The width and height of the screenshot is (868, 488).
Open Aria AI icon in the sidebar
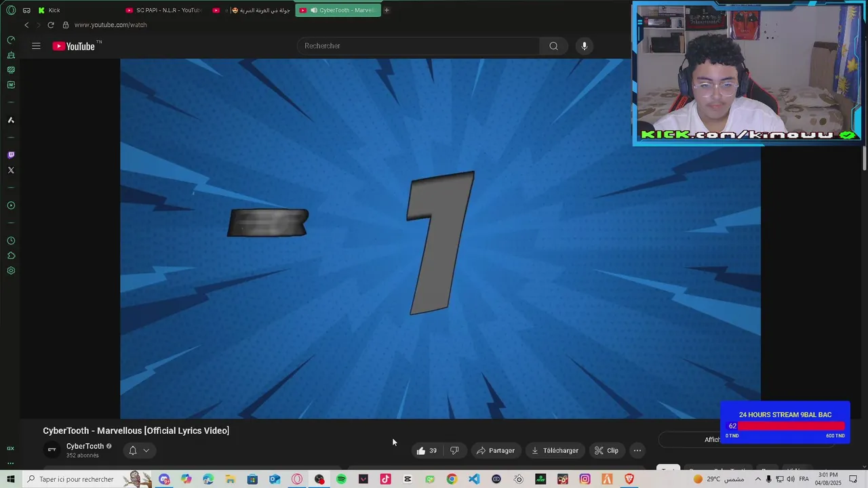coord(11,120)
